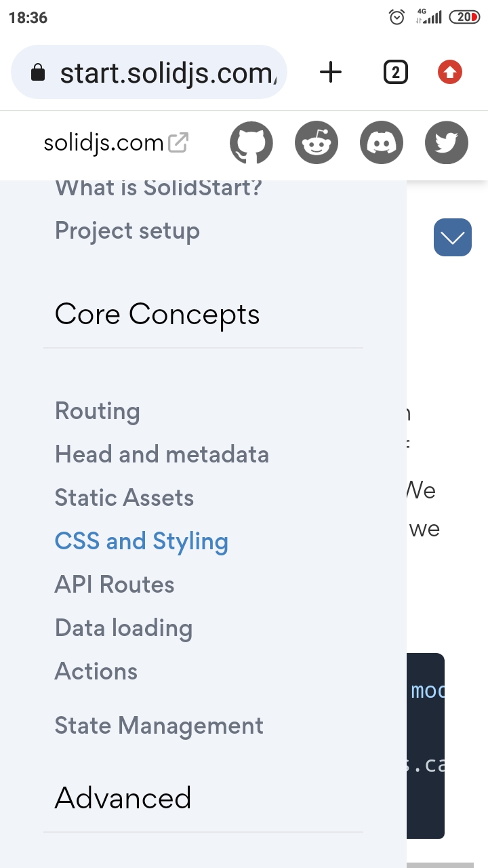This screenshot has width=488, height=868.
Task: Click the padlock icon in the address bar
Action: pos(38,72)
